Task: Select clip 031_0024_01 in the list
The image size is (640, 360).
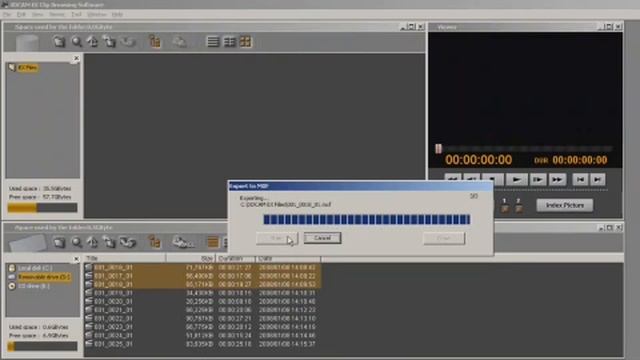Action: click(203, 336)
